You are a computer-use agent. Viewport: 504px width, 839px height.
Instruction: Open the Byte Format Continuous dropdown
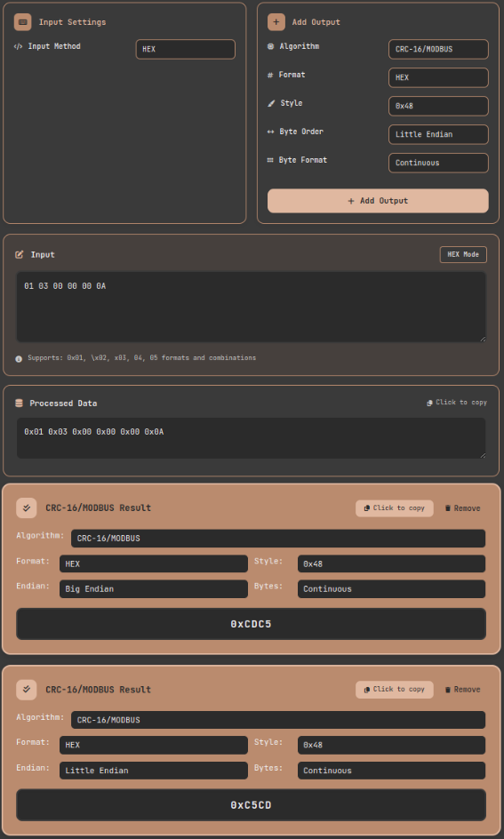pos(438,163)
